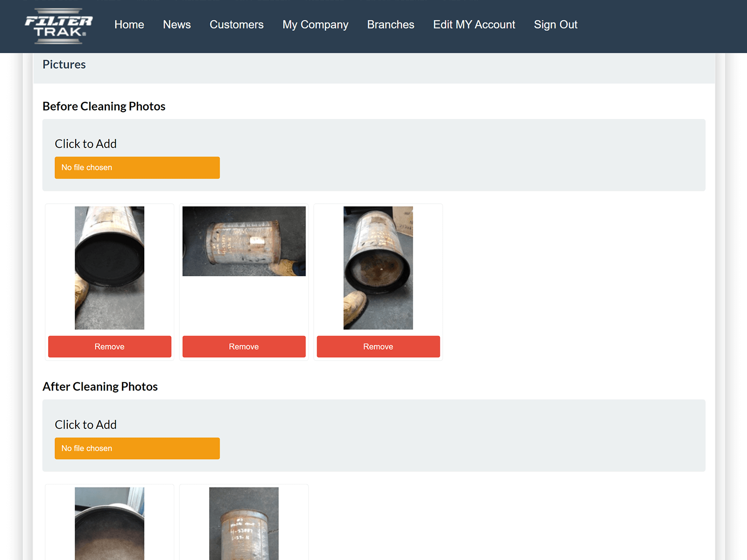Open first after-cleaning filter thumbnail
This screenshot has width=747, height=560.
click(110, 524)
